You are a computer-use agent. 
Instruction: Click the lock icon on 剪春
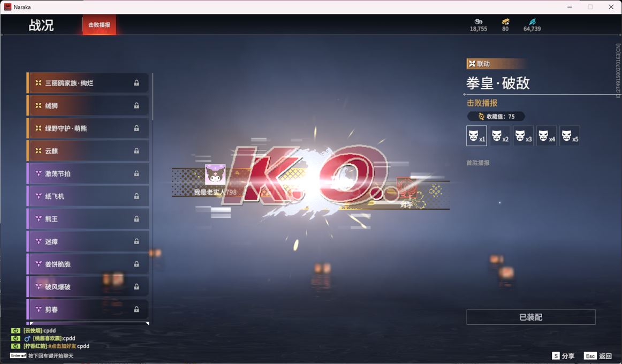click(136, 309)
